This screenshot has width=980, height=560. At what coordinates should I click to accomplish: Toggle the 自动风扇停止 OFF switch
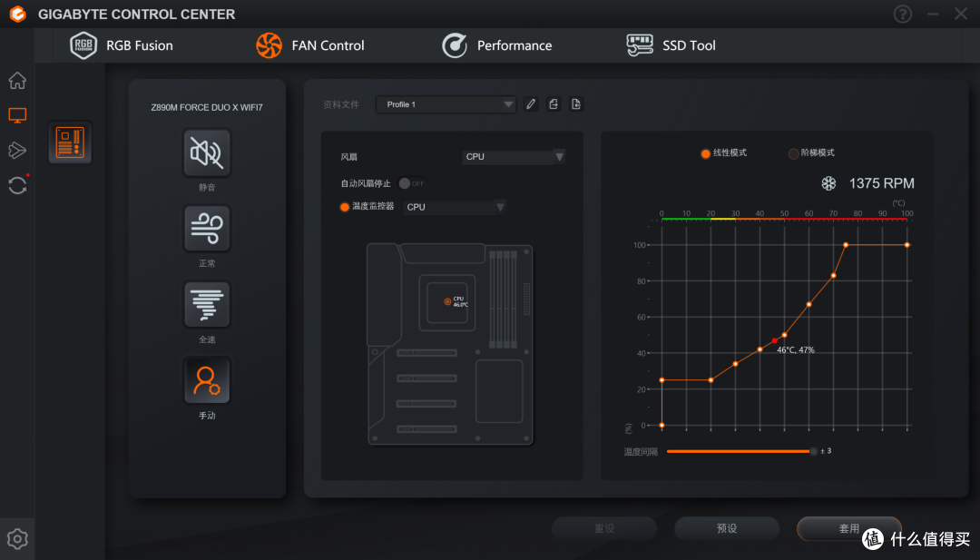tap(412, 183)
